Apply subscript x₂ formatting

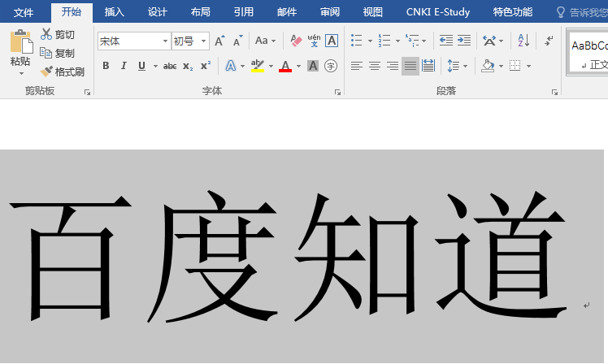[188, 66]
